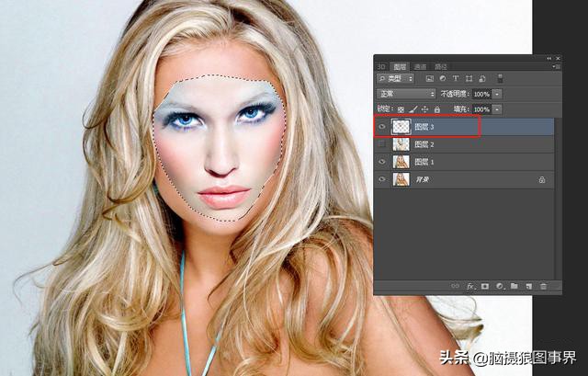Filter layers by adjustment layers icon

pos(443,78)
